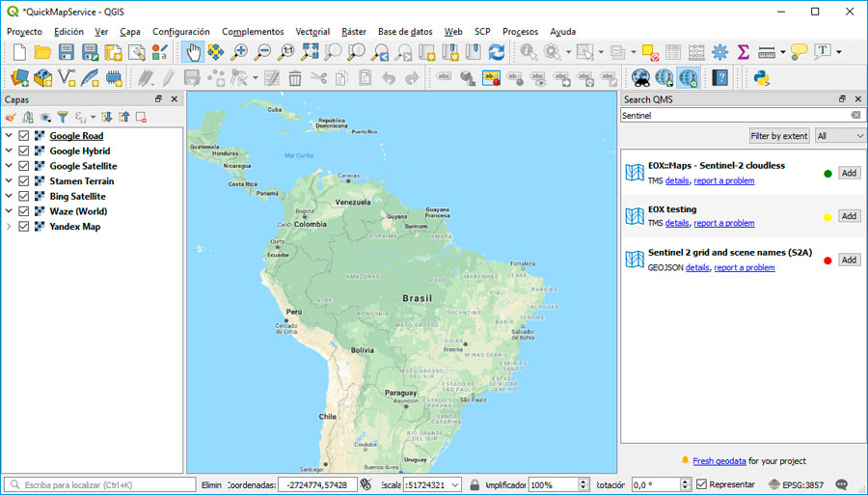Uncheck the Google Hybrid layer
This screenshot has height=495, width=868.
coord(24,151)
